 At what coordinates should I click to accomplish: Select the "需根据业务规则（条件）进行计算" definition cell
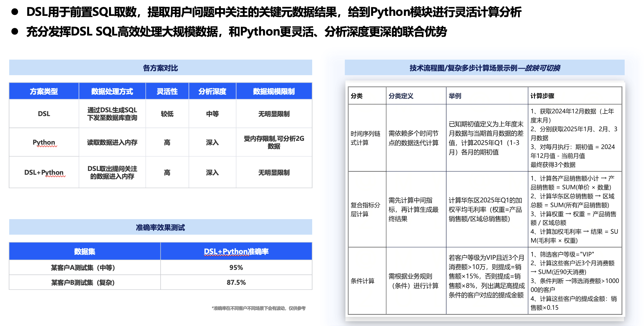[416, 281]
